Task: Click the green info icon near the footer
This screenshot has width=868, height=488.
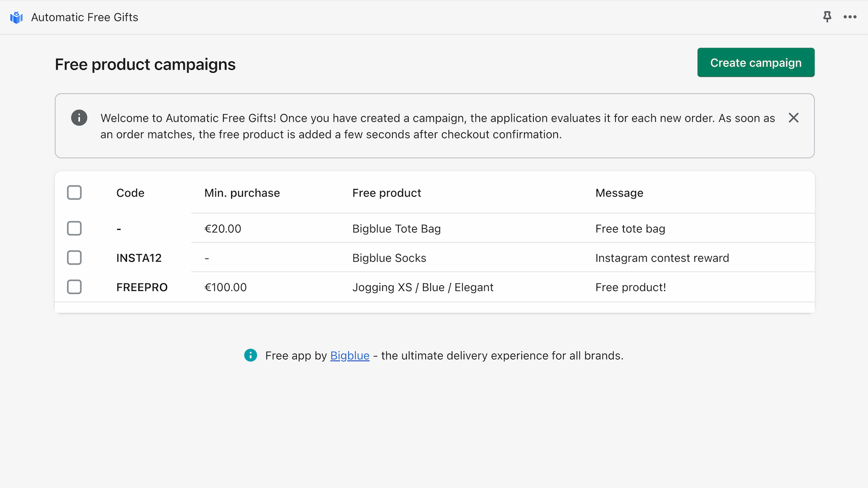Action: 251,356
